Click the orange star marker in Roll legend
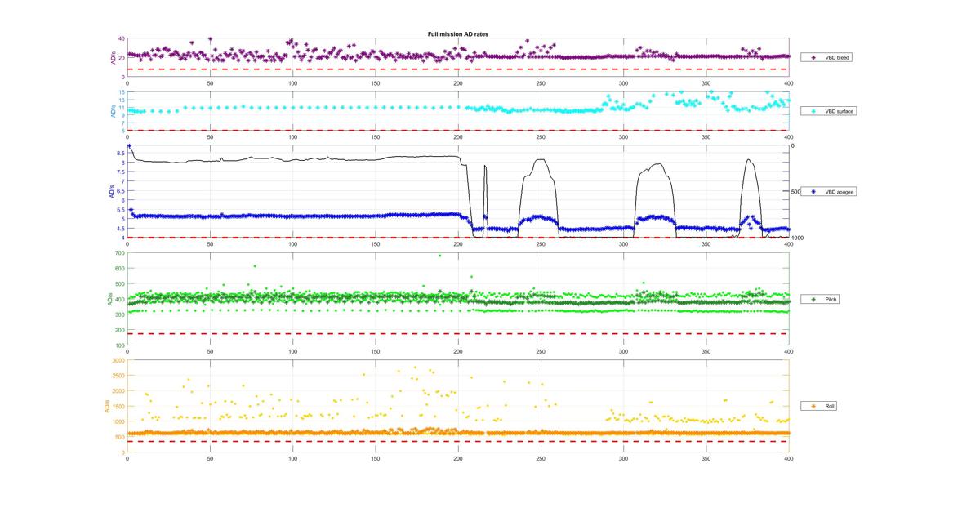 pos(813,406)
